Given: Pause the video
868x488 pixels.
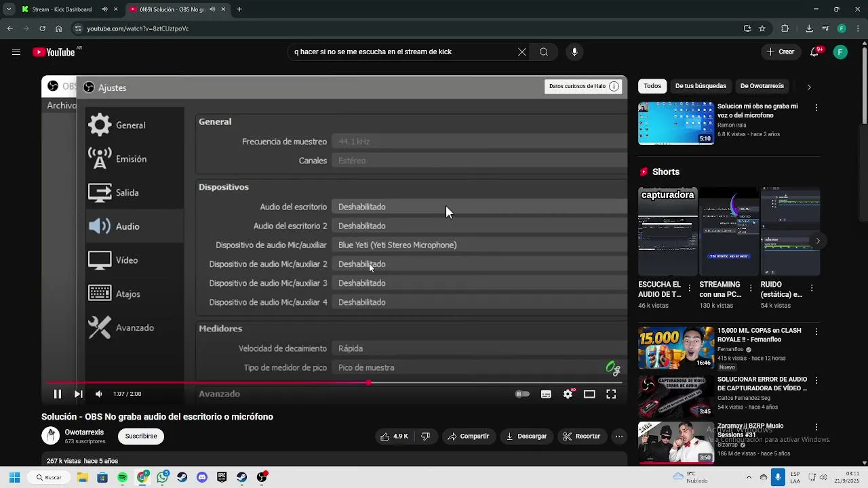Looking at the screenshot, I should coord(58,394).
